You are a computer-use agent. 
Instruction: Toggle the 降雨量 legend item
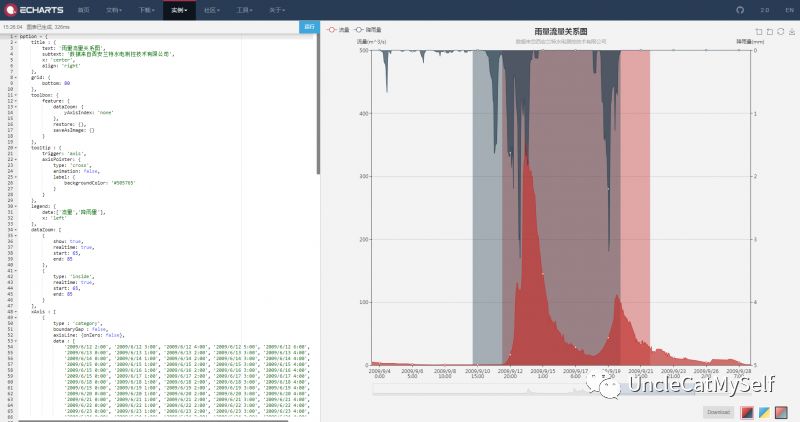(368, 30)
